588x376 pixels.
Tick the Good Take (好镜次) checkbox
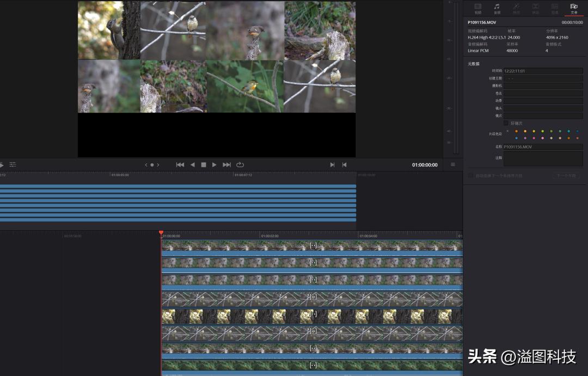click(x=506, y=123)
